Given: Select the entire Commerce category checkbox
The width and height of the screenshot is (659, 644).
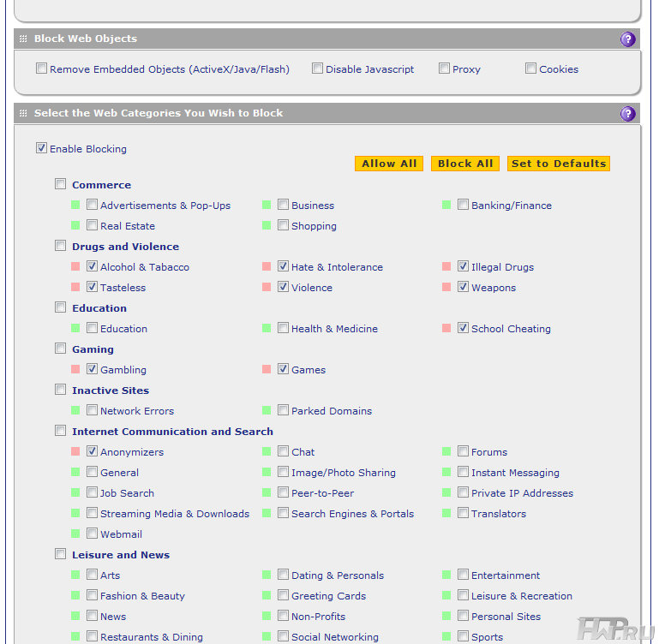Looking at the screenshot, I should pyautogui.click(x=60, y=184).
